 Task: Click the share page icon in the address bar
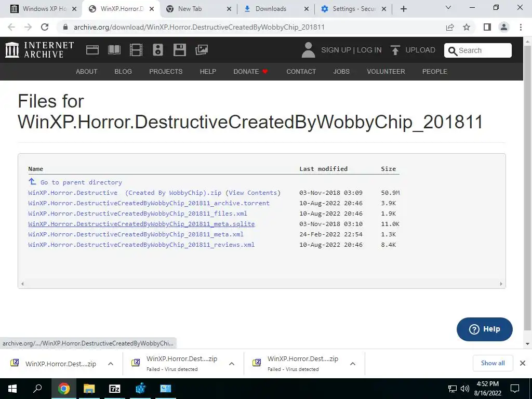(450, 27)
